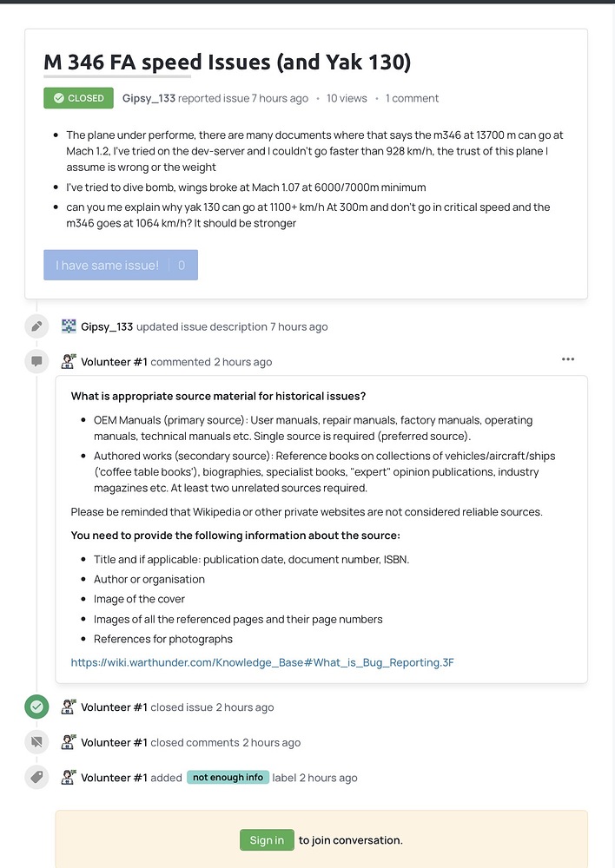This screenshot has height=868, width=615.
Task: Click the comment bubble timeline icon
Action: (36, 361)
